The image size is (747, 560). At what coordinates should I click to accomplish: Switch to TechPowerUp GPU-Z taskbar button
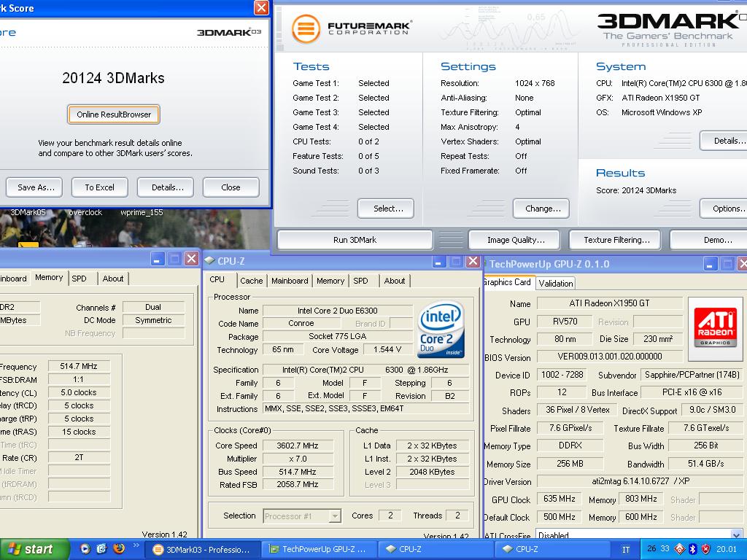click(318, 550)
